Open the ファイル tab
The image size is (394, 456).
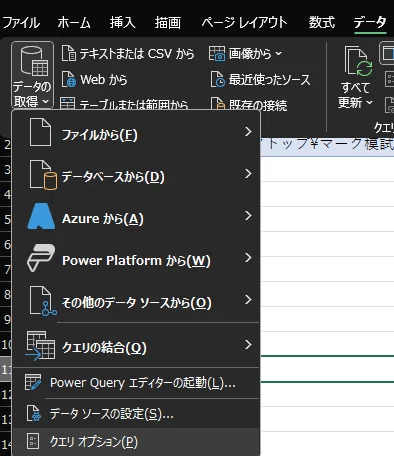coord(21,23)
